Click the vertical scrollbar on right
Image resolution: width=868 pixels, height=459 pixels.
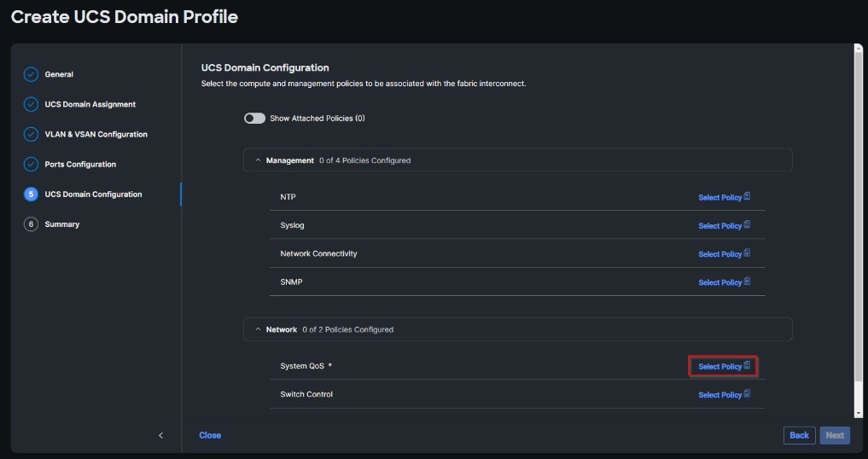pos(857,213)
